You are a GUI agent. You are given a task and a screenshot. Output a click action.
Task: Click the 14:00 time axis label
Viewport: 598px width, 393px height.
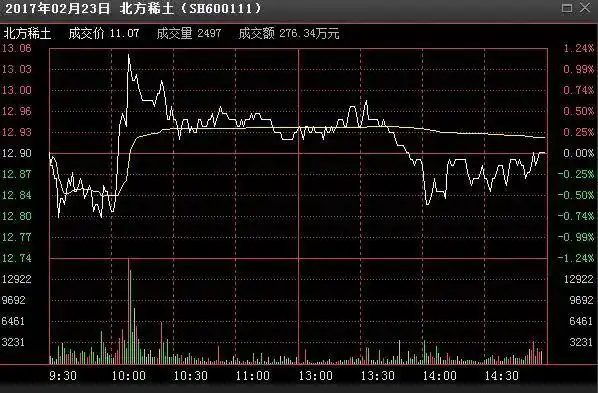pos(440,376)
